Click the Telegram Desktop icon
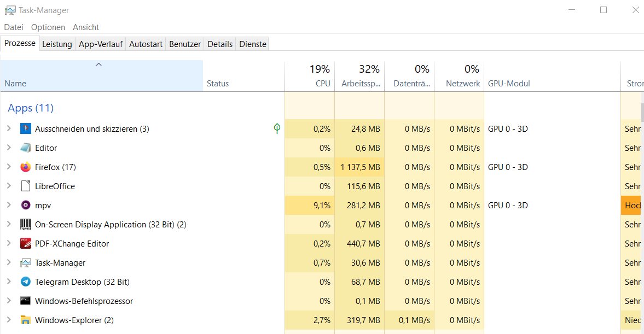Viewport: 644px width, 334px height. click(x=26, y=282)
